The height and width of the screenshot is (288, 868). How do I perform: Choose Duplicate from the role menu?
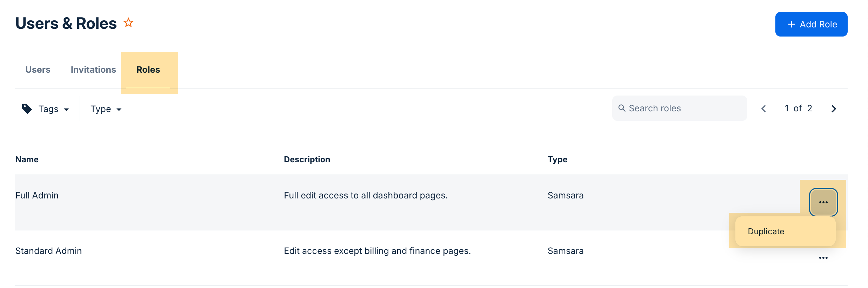766,231
